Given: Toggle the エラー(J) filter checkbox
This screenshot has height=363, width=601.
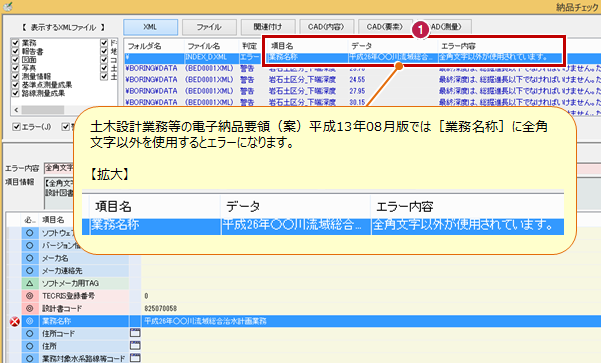Looking at the screenshot, I should (x=16, y=126).
